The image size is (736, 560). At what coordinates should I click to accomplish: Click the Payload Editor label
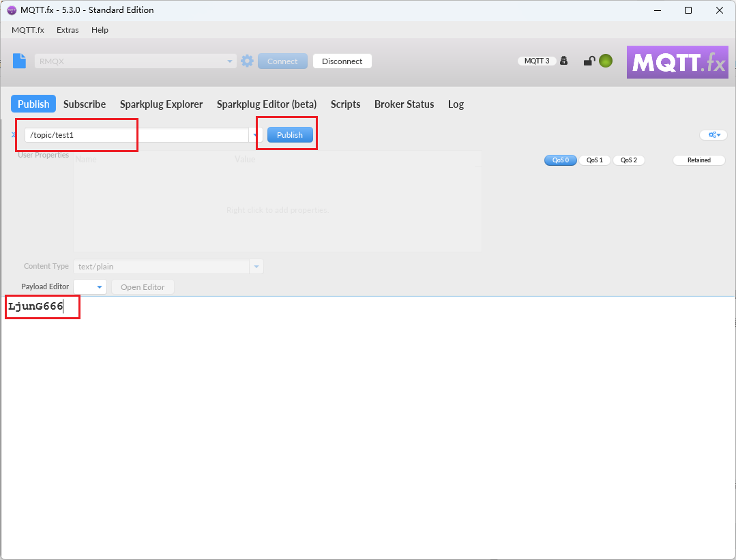click(x=45, y=286)
